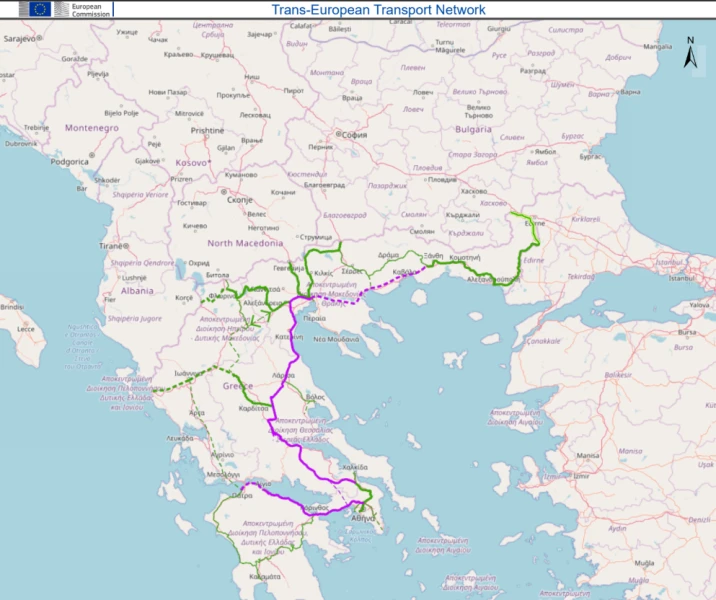The image size is (716, 600).
Task: Select the Битола city label
Action: point(217,275)
